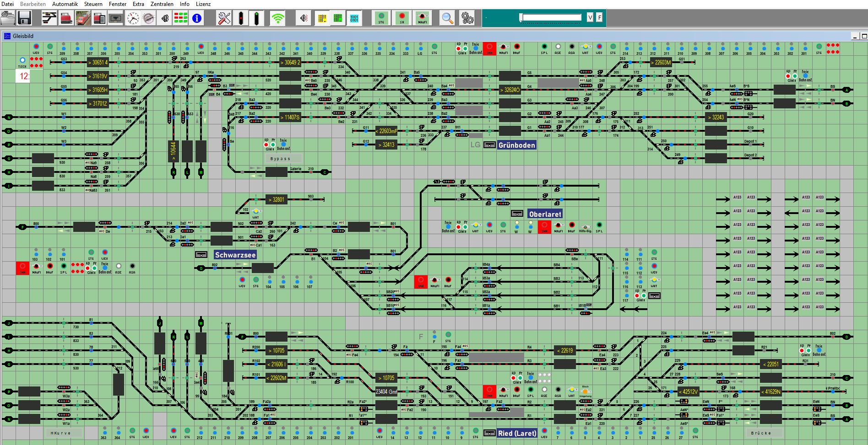Click the magnifying glass search icon
Screen dimensions: 868x445
447,18
